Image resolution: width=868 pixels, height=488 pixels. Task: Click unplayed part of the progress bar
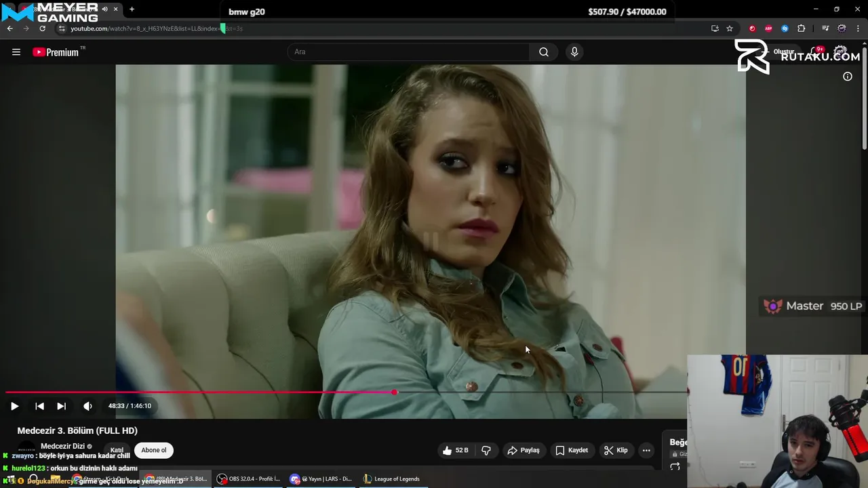tap(540, 392)
